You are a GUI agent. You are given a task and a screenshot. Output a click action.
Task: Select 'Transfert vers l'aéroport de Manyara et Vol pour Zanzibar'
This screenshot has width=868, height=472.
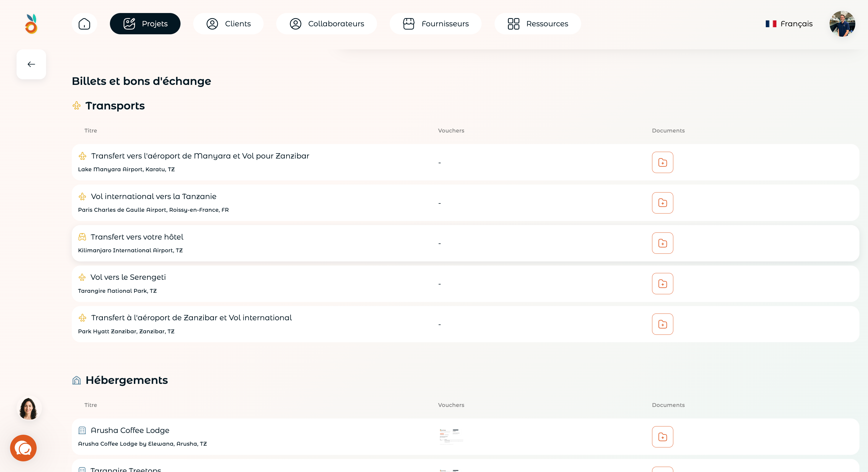[200, 156]
